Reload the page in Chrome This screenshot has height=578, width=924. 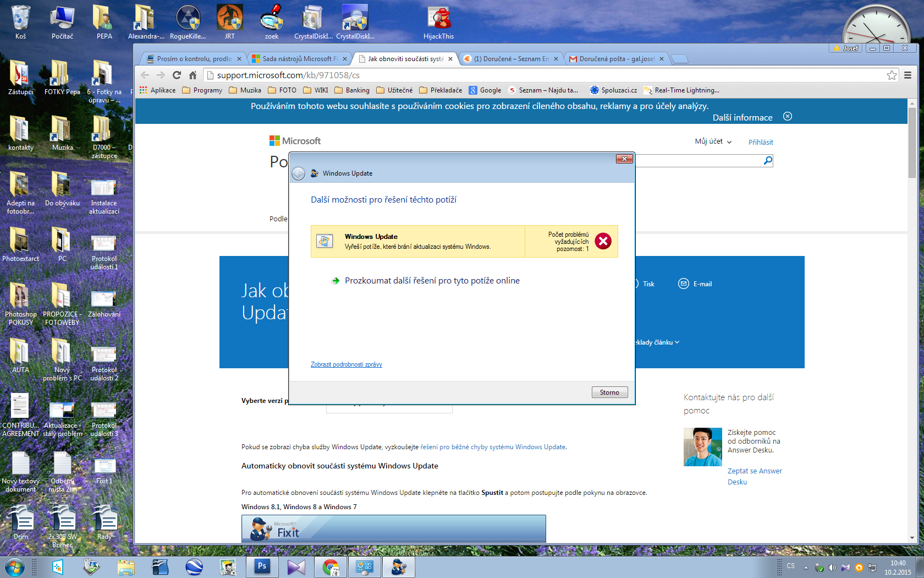click(x=177, y=75)
